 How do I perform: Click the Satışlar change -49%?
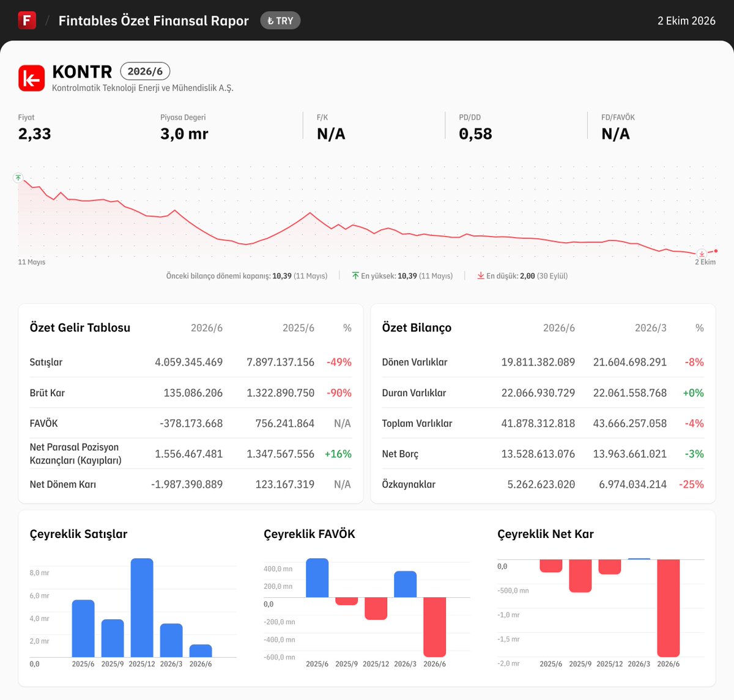pos(339,362)
